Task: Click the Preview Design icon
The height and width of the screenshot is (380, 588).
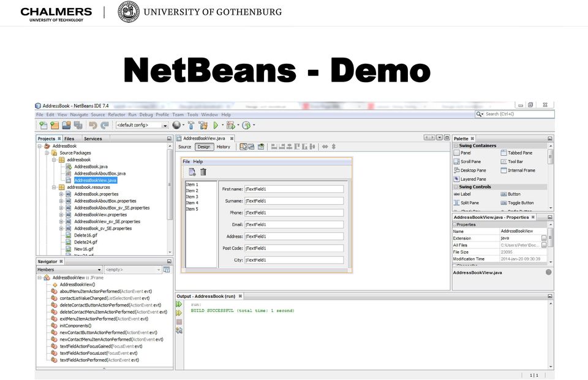Action: (x=261, y=146)
